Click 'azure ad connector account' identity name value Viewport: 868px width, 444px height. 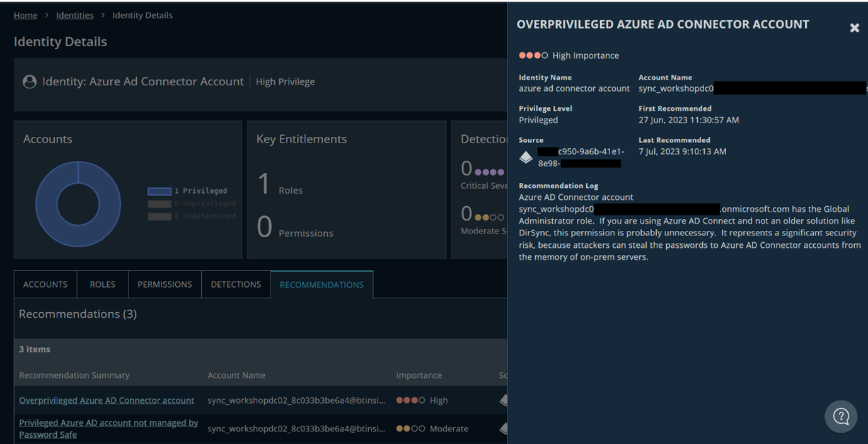(x=574, y=88)
